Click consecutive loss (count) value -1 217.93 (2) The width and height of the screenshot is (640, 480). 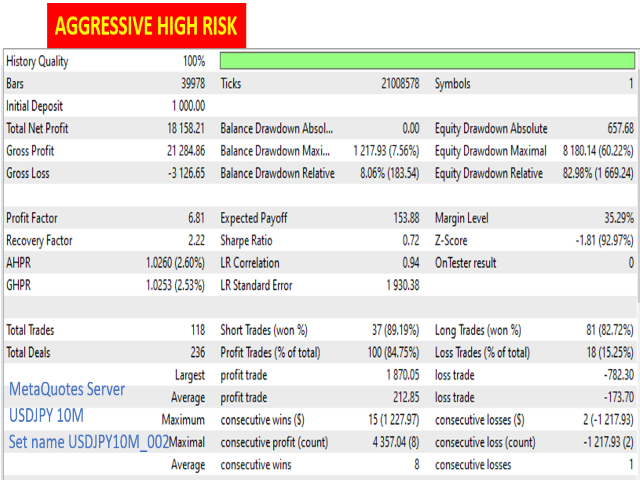tap(608, 442)
